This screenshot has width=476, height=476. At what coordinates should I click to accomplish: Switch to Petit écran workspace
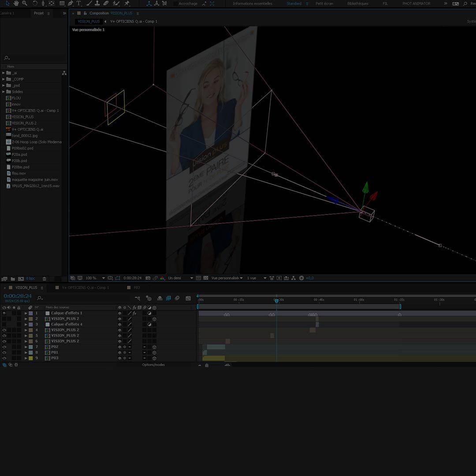tap(324, 4)
